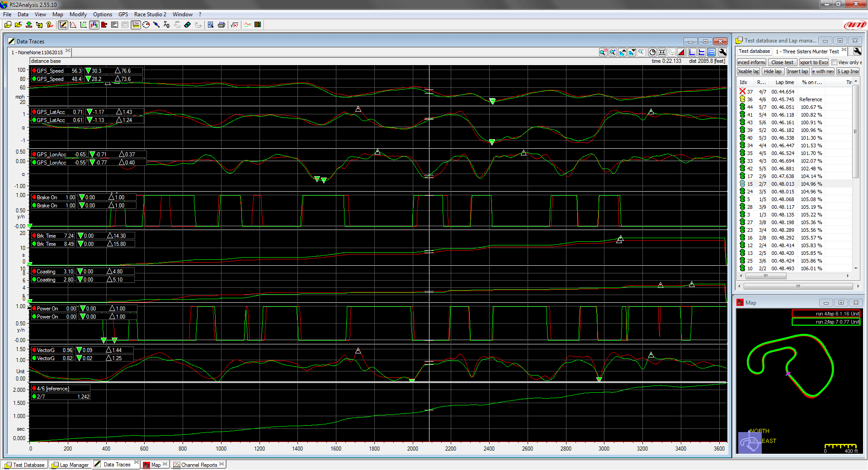Click the track-position icon in traces toolbar

[x=671, y=52]
